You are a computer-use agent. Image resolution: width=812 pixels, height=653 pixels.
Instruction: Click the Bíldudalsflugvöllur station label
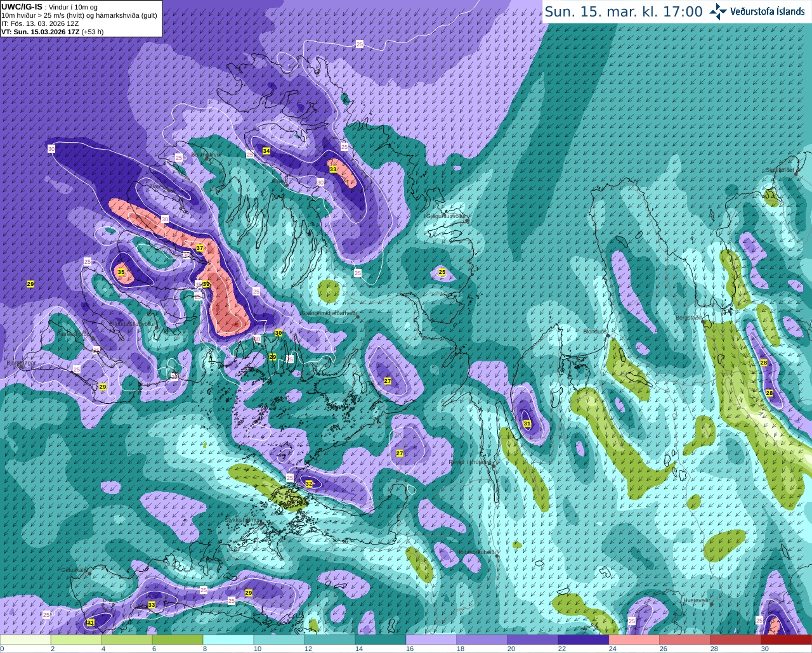point(132,323)
